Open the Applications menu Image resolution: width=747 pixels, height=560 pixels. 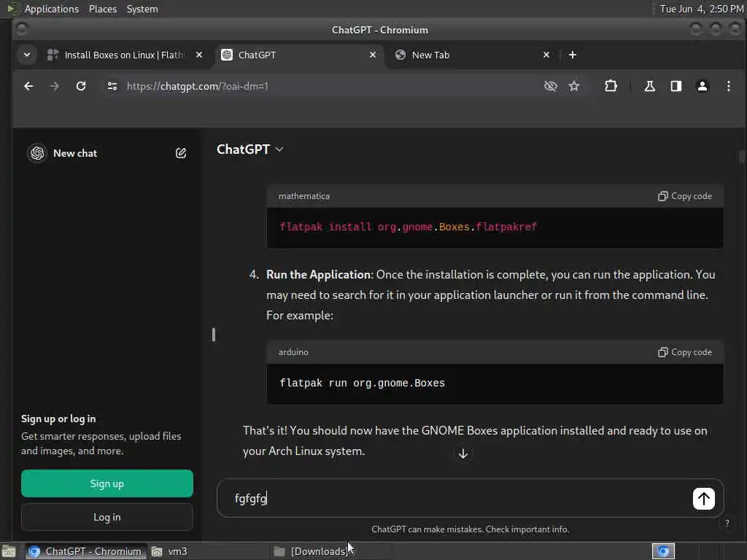coord(52,9)
